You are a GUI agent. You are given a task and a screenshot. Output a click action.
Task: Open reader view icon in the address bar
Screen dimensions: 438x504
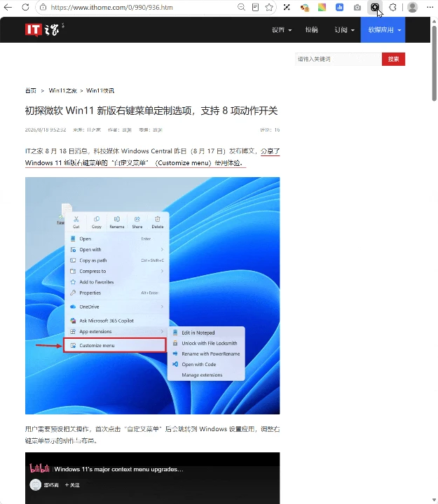coord(255,7)
